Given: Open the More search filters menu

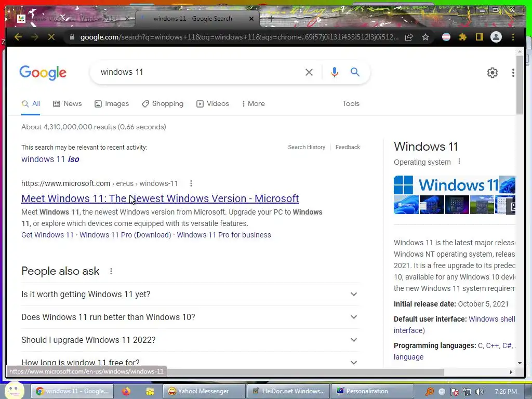Looking at the screenshot, I should (x=253, y=104).
